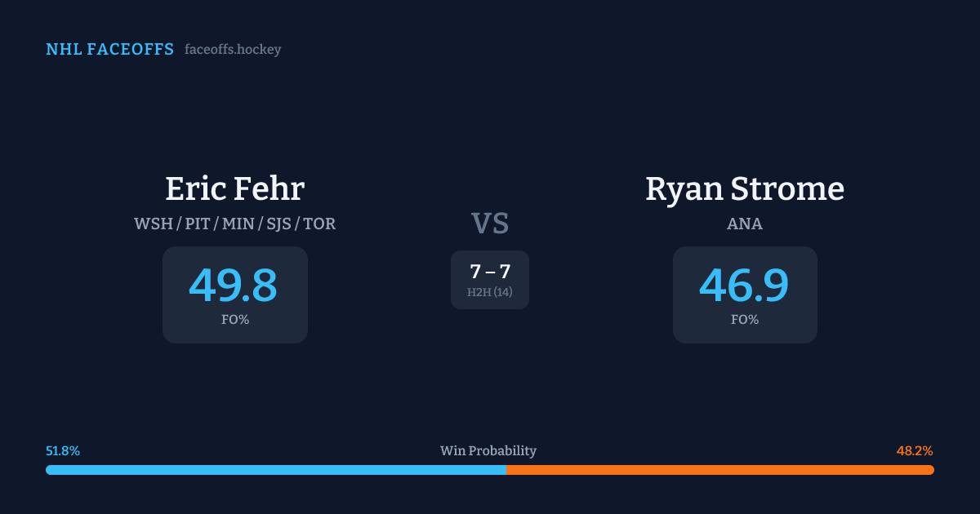The height and width of the screenshot is (514, 980).
Task: Click the MIN team abbreviation
Action: tap(238, 224)
